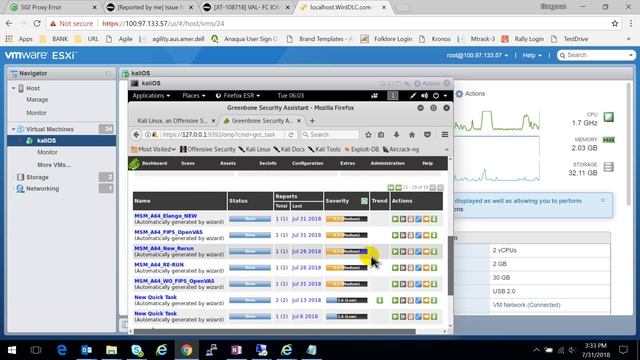Click the Firefox back arrow in kaliOS
640x360 pixels.
pos(136,135)
